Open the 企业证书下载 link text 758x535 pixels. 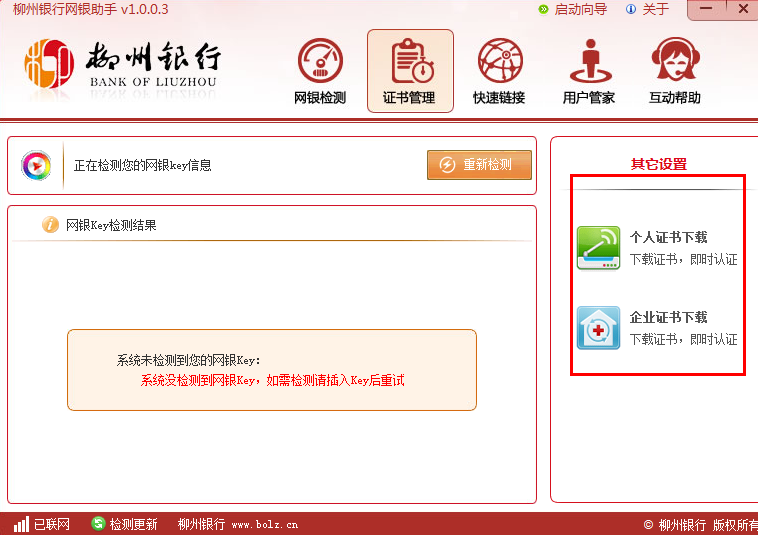coord(669,317)
